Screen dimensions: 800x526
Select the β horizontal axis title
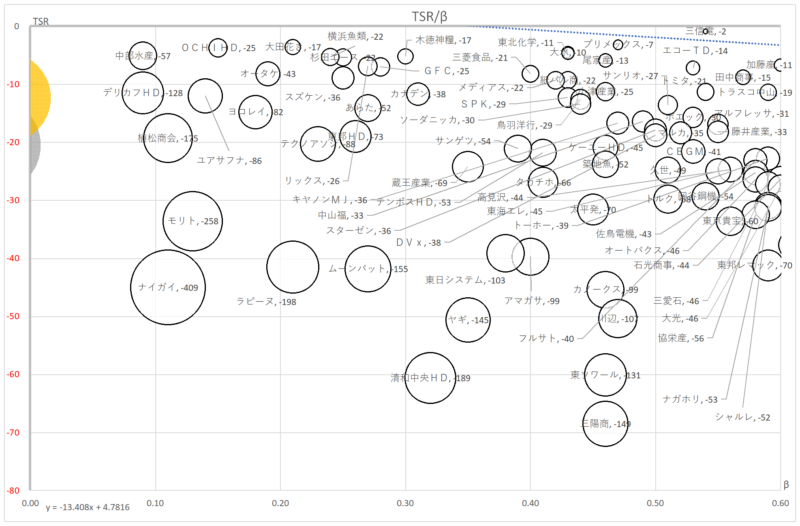pyautogui.click(x=786, y=484)
